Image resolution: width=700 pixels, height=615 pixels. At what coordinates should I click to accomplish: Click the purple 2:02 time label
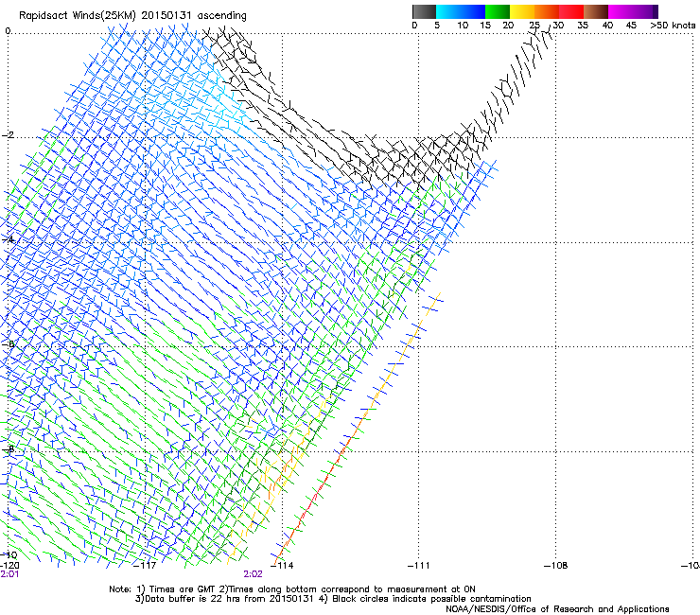254,574
